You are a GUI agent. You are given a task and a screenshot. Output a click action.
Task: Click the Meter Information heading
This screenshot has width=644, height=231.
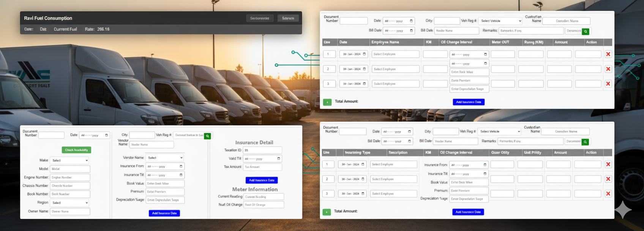pos(255,189)
